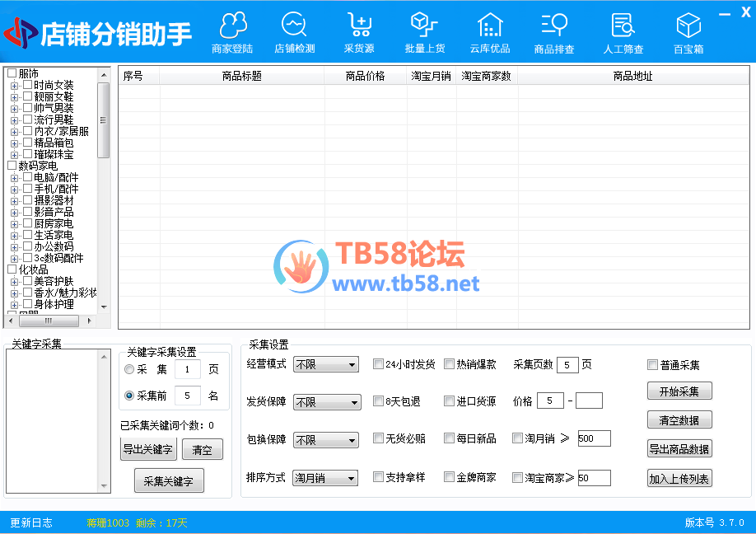Select the 采集 页 radio button
Image resolution: width=756 pixels, height=534 pixels.
(x=128, y=369)
